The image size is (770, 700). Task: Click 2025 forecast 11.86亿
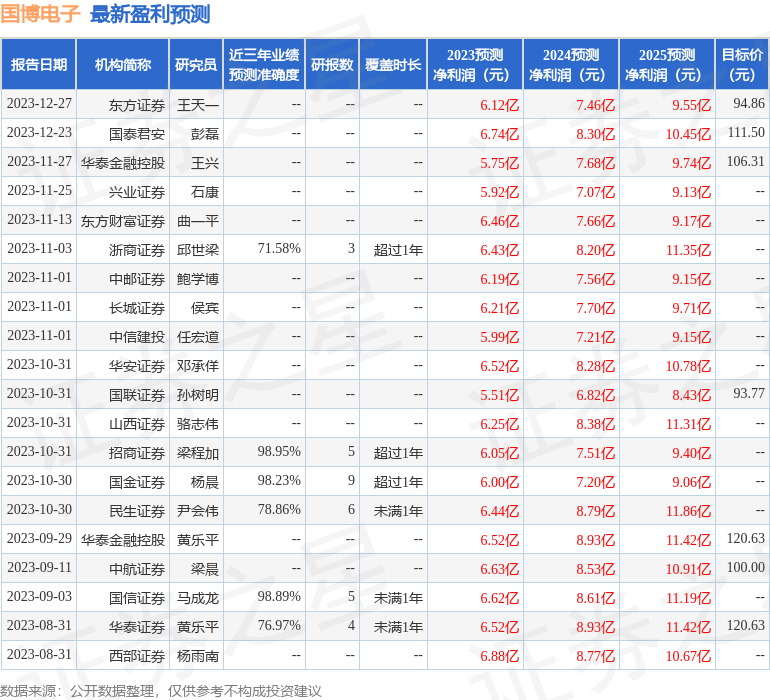tap(688, 511)
